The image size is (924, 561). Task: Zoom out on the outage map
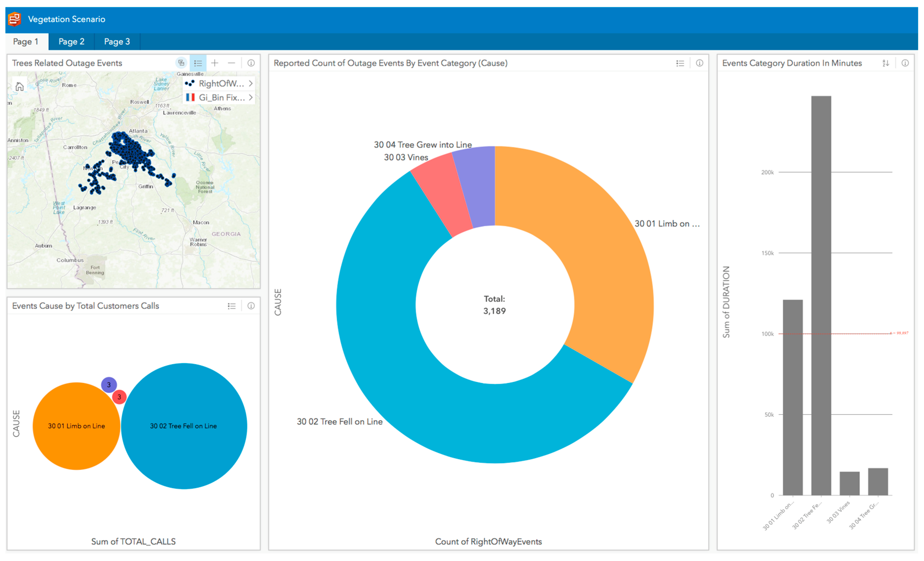pos(231,63)
